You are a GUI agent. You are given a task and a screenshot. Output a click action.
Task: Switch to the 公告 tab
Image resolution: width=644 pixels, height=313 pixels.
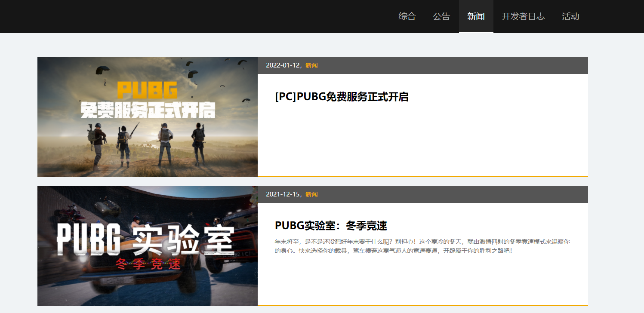point(441,16)
